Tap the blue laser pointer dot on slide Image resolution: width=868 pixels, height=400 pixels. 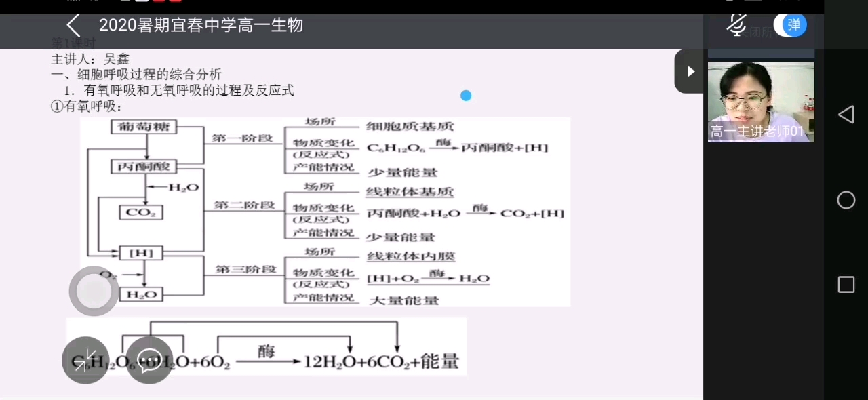pos(466,96)
